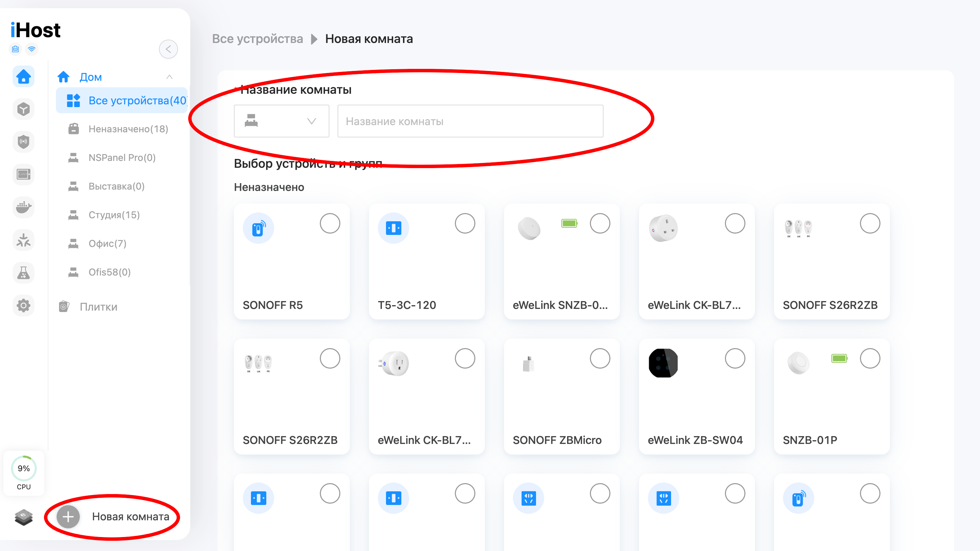This screenshot has height=551, width=980.
Task: Click the eWeLink layered logo icon
Action: tap(24, 517)
